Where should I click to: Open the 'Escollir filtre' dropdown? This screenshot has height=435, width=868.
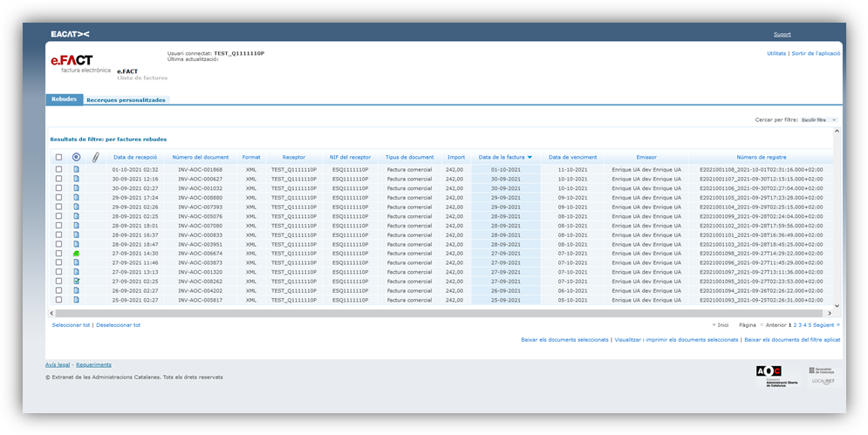[x=818, y=119]
